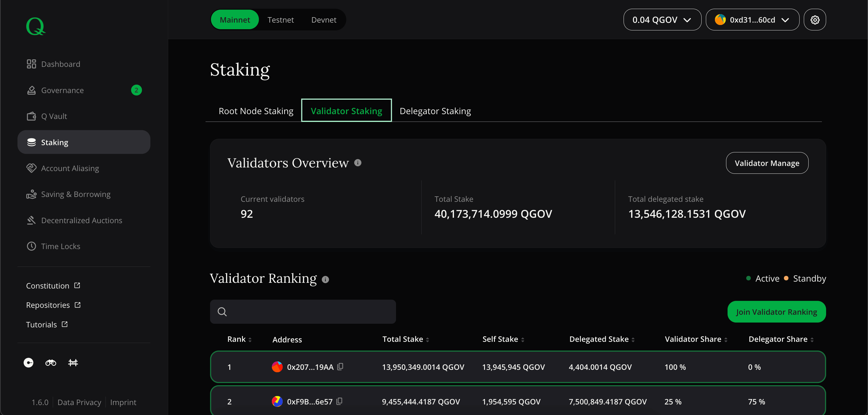Select the Mainnet network option
Screen dimensions: 868x415
tap(234, 20)
